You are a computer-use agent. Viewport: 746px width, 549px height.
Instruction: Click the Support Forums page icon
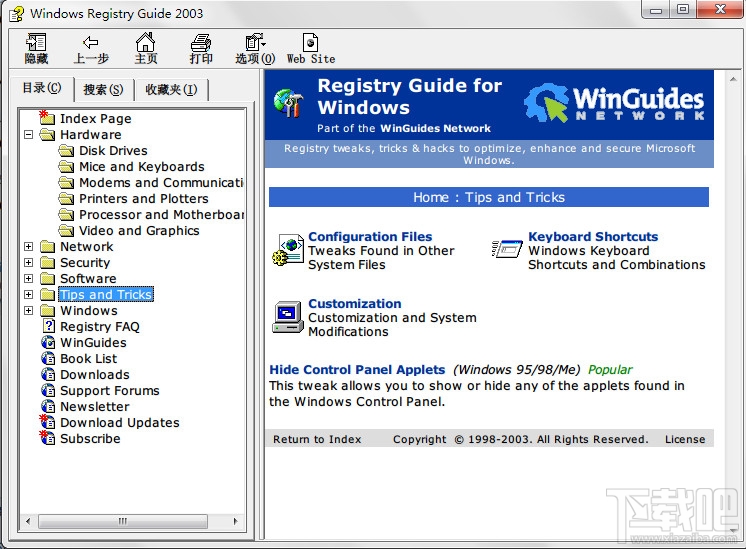click(x=48, y=391)
